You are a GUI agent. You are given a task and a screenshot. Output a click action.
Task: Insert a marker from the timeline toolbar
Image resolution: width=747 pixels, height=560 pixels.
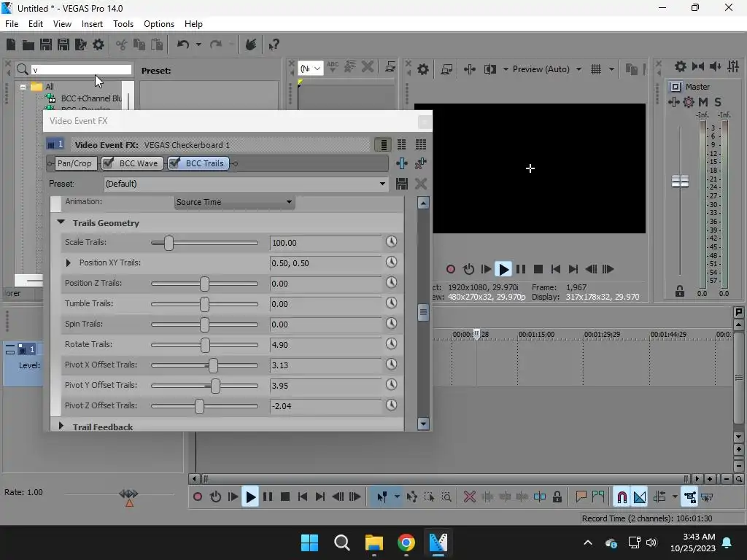[x=581, y=497]
